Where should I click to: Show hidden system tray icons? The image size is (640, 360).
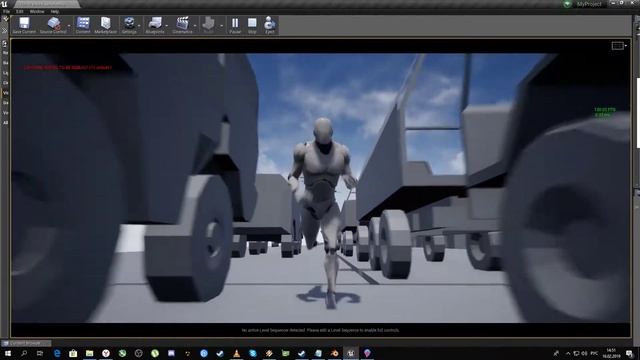568,353
